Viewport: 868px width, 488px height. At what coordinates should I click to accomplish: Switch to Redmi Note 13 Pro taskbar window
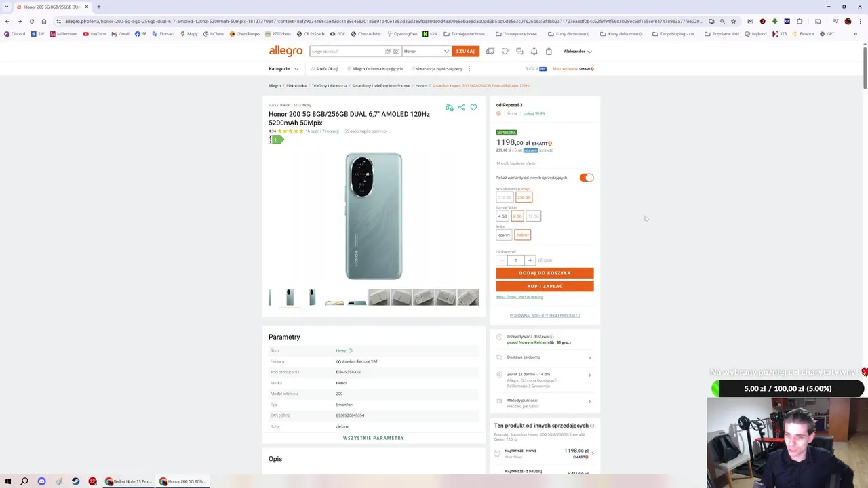tap(127, 481)
